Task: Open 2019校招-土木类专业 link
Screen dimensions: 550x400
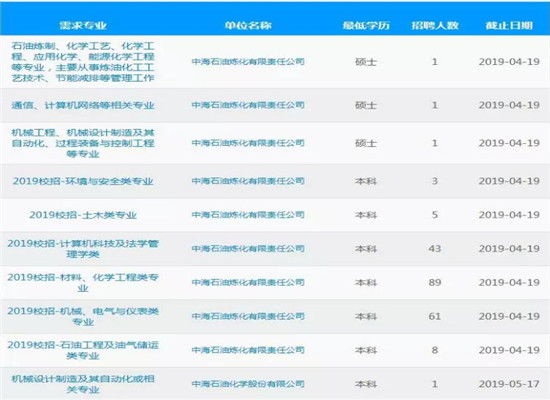Action: (83, 215)
